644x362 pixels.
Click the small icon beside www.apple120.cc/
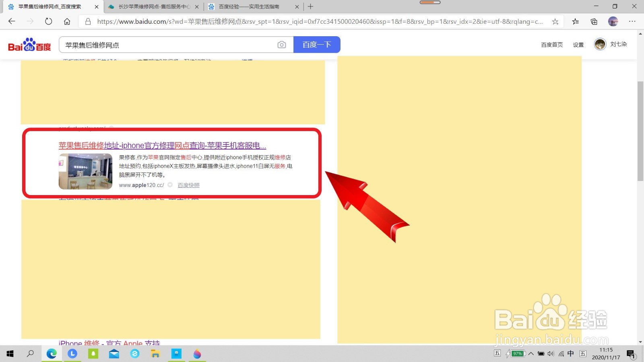170,185
